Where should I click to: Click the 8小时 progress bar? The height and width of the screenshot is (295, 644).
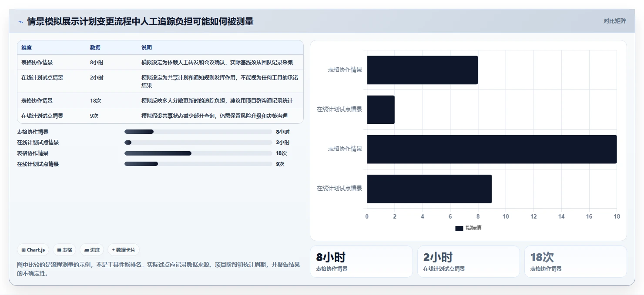coord(198,132)
